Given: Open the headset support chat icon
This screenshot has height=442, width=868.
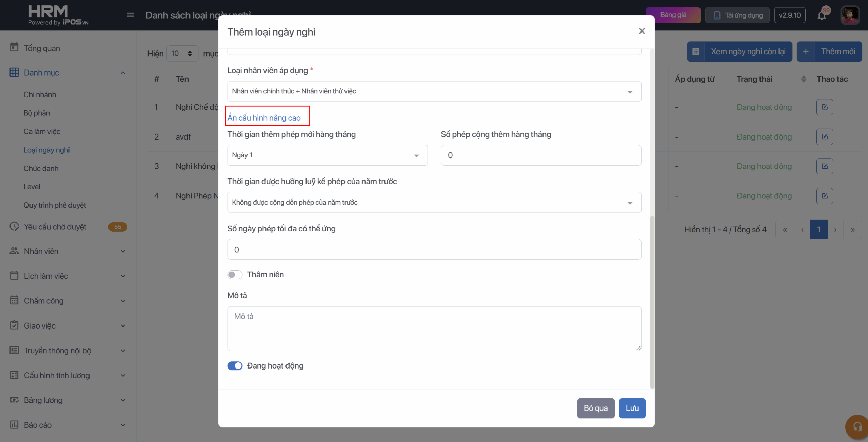Looking at the screenshot, I should click(x=857, y=427).
